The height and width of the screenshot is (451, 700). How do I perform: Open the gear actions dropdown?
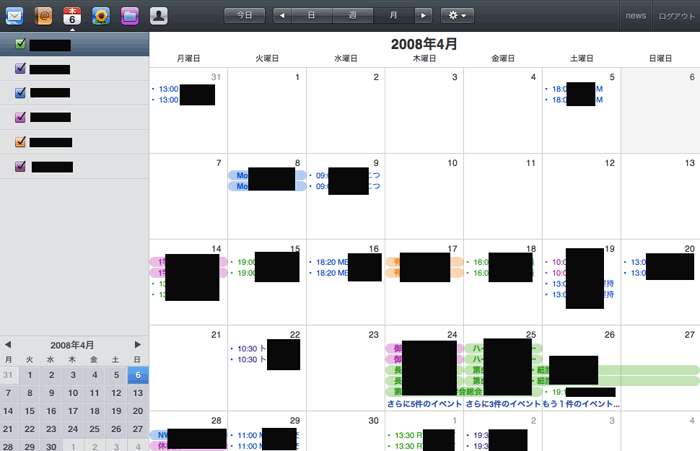457,15
